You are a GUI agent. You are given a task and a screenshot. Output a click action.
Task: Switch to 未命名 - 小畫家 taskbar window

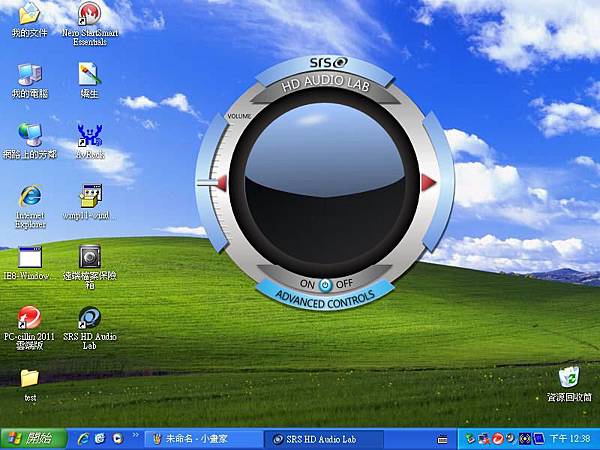point(203,439)
